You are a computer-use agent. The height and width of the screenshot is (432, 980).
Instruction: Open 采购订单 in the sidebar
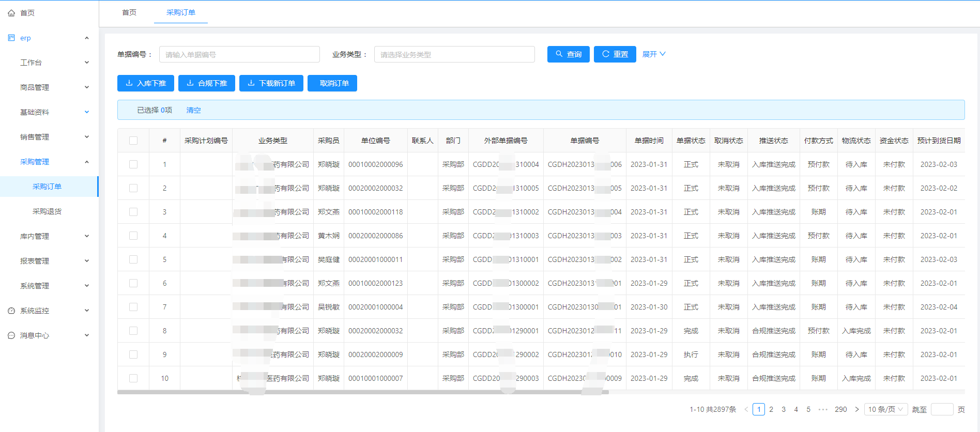tap(49, 187)
